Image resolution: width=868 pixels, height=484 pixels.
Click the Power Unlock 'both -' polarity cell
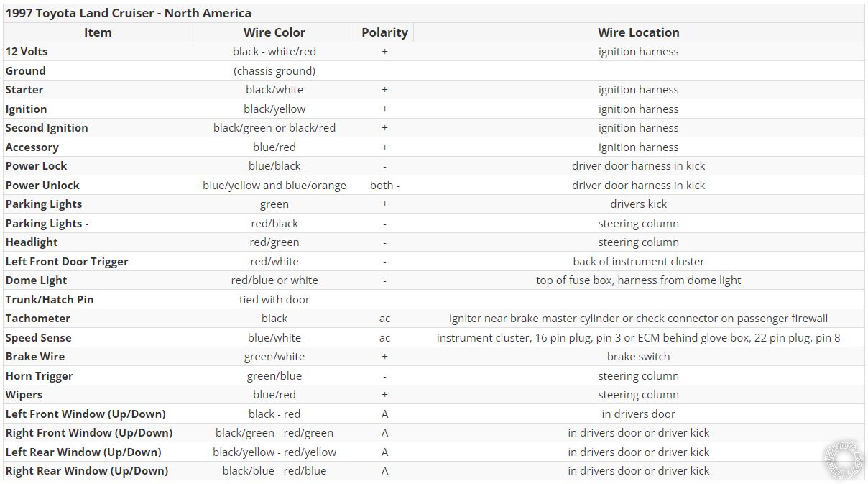coord(384,185)
